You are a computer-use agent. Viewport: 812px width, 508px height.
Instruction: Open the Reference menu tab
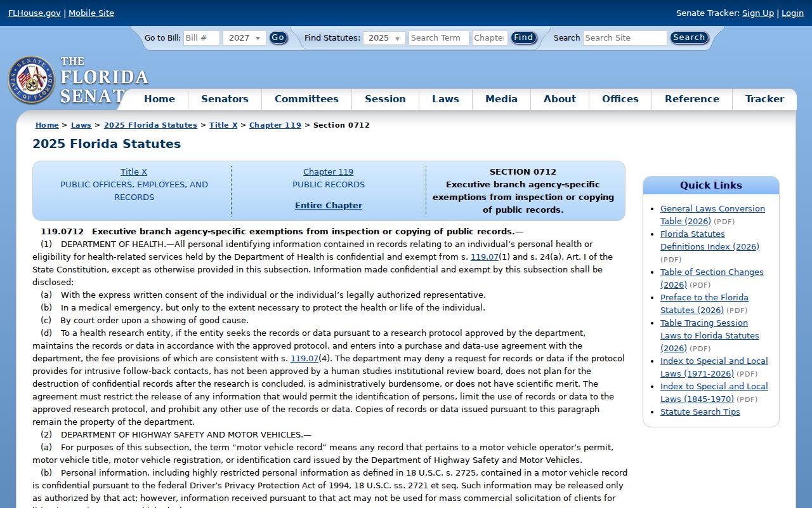(692, 99)
